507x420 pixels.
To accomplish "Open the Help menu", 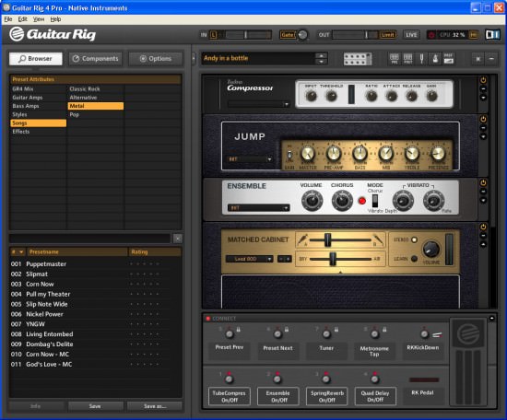I will (x=55, y=19).
